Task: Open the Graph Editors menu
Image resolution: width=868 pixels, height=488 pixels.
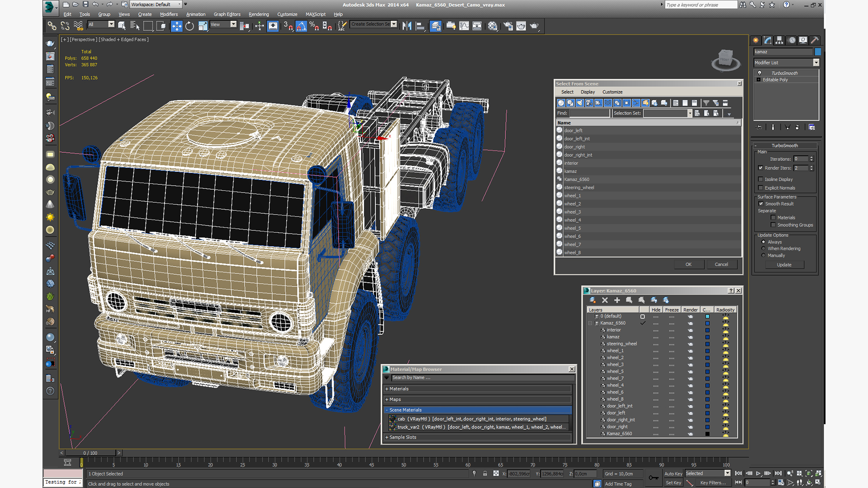Action: (x=227, y=14)
